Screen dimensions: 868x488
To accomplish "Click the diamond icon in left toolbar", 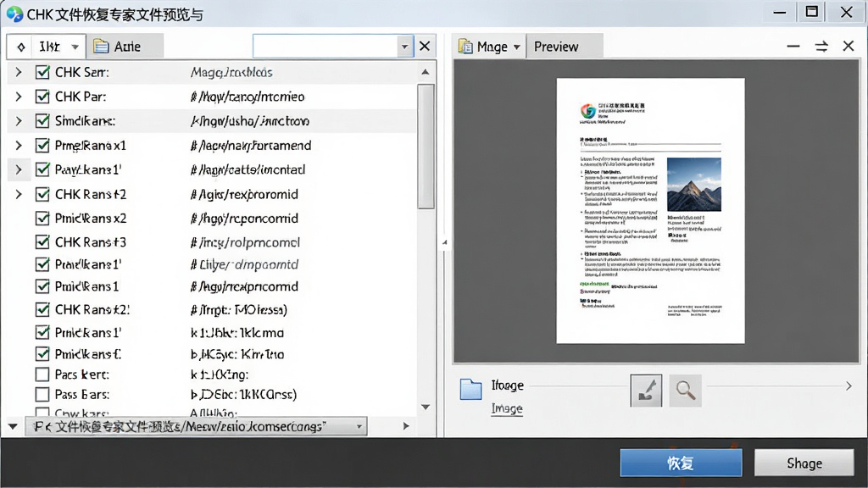I will click(x=21, y=47).
